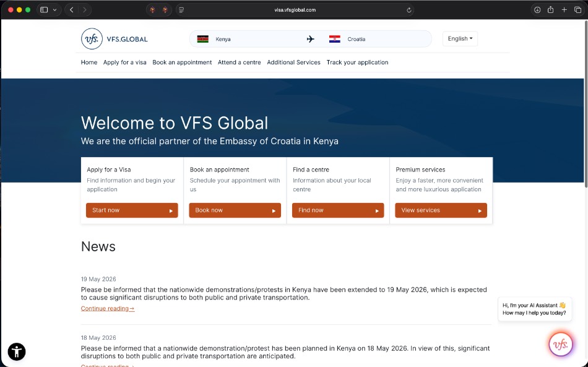Viewport: 588px width, 367px height.
Task: Go forward with Safari forward arrow
Action: 85,10
